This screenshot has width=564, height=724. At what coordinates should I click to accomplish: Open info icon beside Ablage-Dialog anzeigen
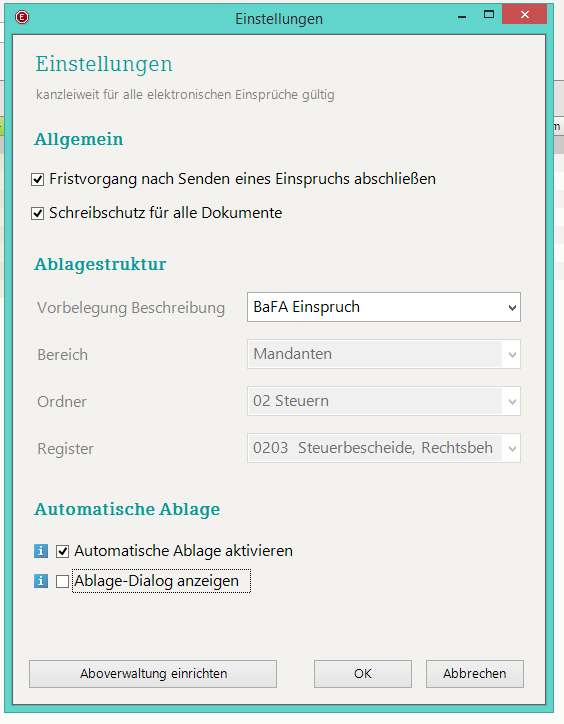click(41, 581)
